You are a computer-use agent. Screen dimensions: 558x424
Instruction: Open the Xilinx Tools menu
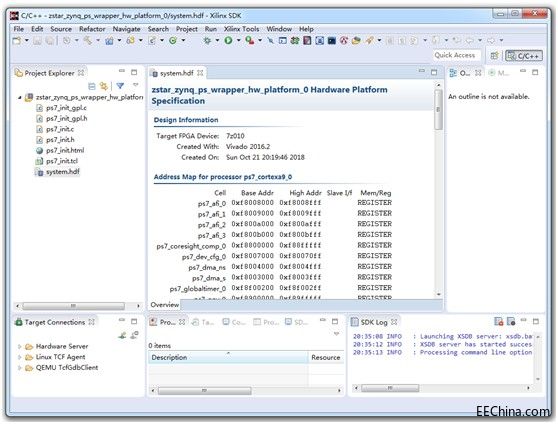tap(241, 29)
